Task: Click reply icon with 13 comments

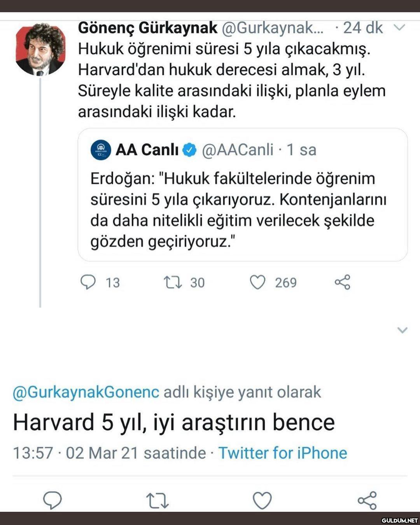Action: tap(88, 282)
